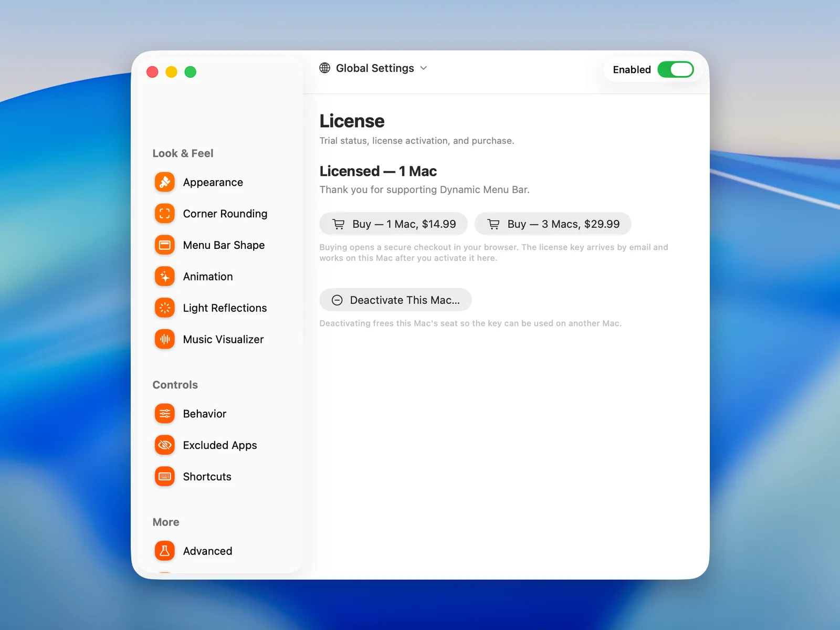Click the globe icon beside Global Settings
This screenshot has width=840, height=630.
pyautogui.click(x=325, y=68)
